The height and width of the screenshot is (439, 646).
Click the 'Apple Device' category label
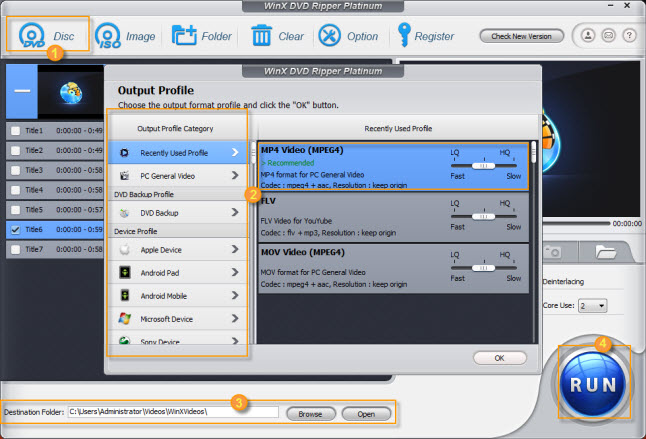click(x=161, y=250)
